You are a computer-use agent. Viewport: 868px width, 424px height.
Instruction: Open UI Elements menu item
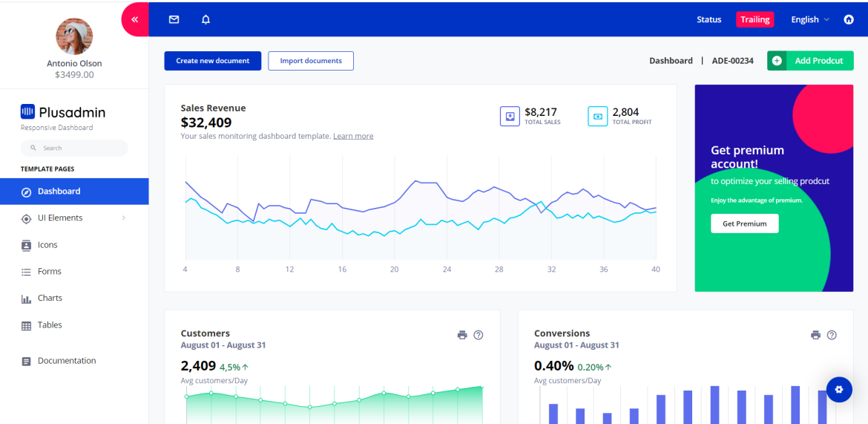[x=74, y=218]
